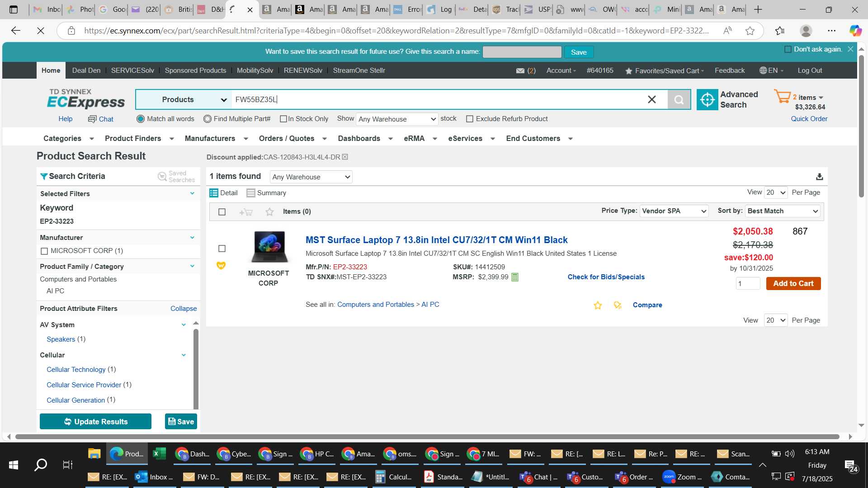Open Any Warehouse stock dropdown near search
The height and width of the screenshot is (488, 868).
pyautogui.click(x=397, y=119)
